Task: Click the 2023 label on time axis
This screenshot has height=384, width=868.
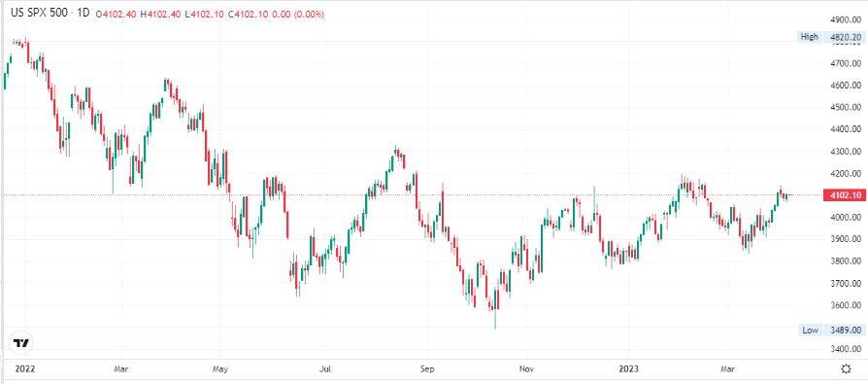Action: click(629, 368)
